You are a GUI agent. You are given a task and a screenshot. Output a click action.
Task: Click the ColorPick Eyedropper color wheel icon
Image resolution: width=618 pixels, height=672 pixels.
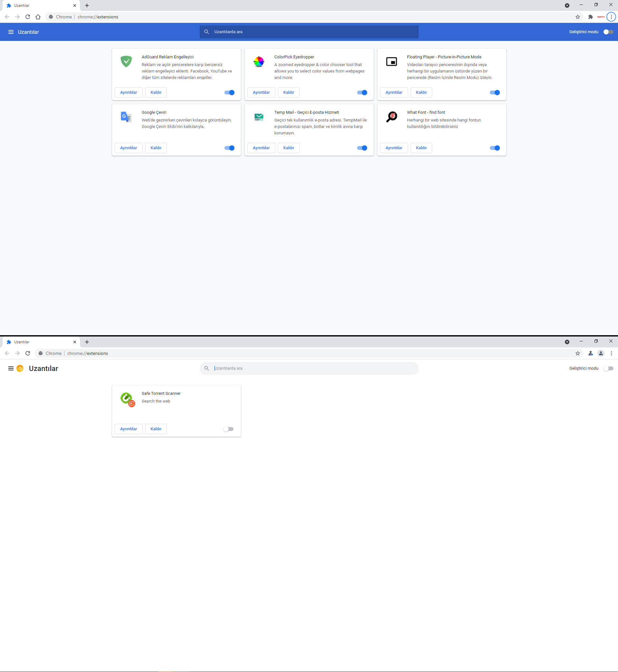pyautogui.click(x=259, y=61)
